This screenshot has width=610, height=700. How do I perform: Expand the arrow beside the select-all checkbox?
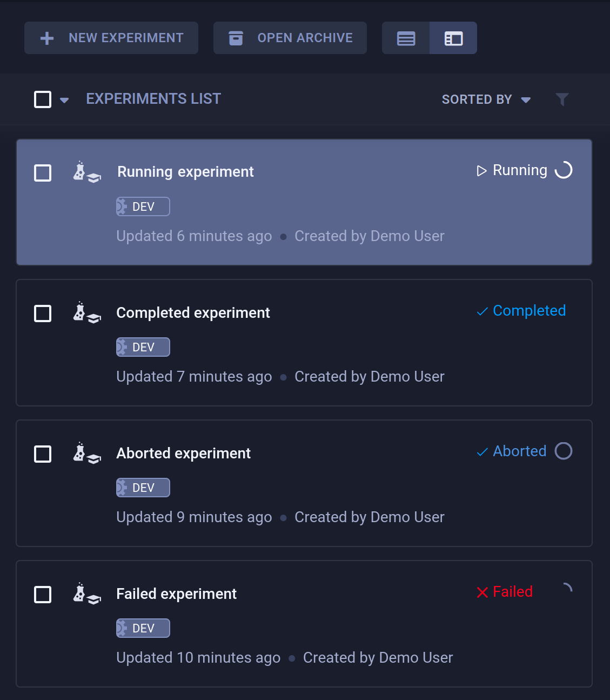pos(64,101)
